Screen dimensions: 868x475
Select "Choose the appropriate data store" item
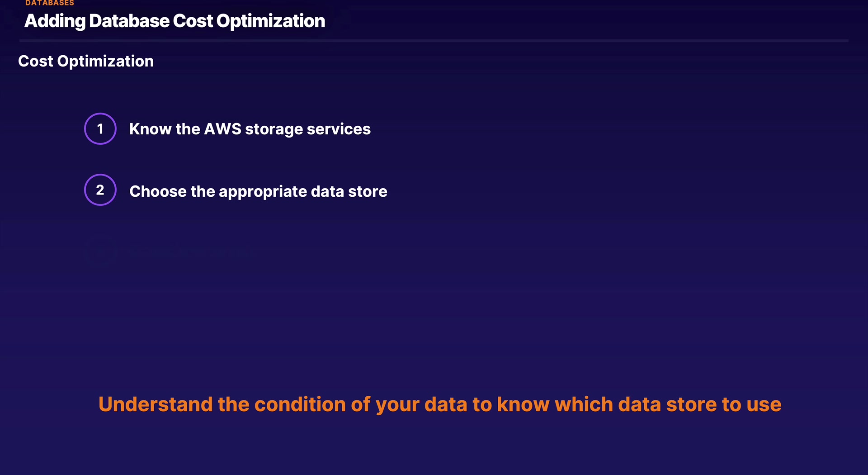258,191
